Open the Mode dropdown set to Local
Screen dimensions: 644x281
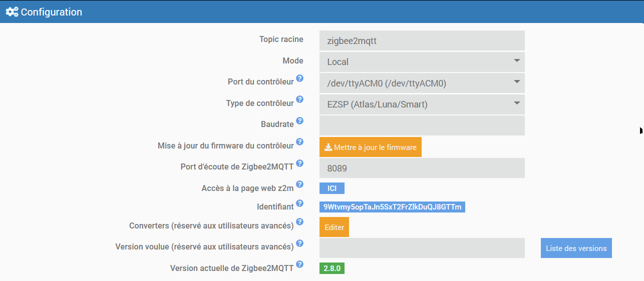point(422,62)
